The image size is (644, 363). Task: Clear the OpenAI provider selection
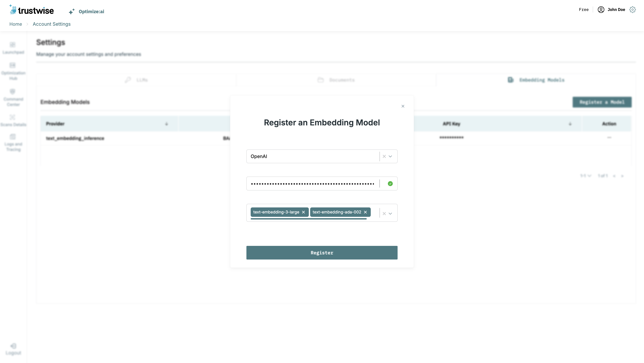click(x=384, y=156)
